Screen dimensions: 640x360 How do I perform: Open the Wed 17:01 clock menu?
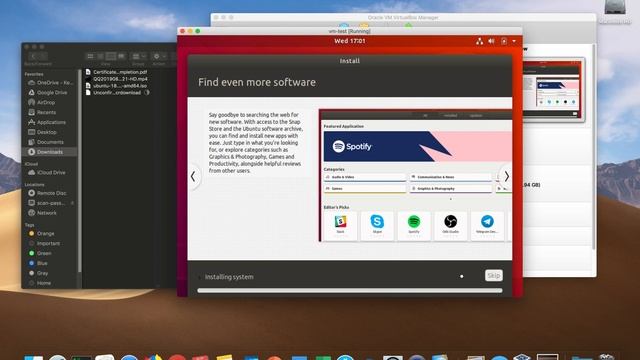[350, 41]
